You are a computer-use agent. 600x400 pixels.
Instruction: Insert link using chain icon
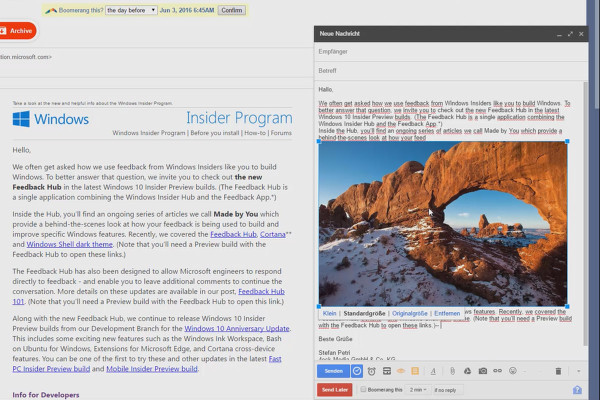[x=497, y=371]
